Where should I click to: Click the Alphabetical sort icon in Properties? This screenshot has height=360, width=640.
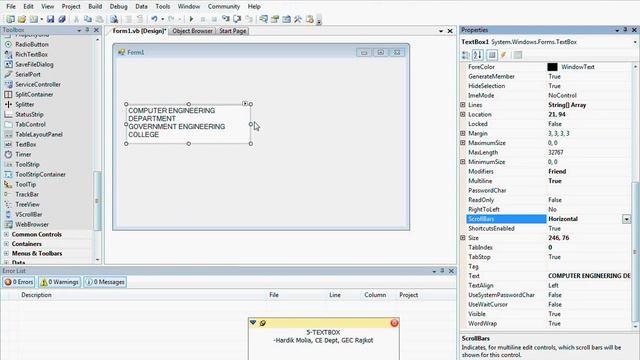click(478, 55)
